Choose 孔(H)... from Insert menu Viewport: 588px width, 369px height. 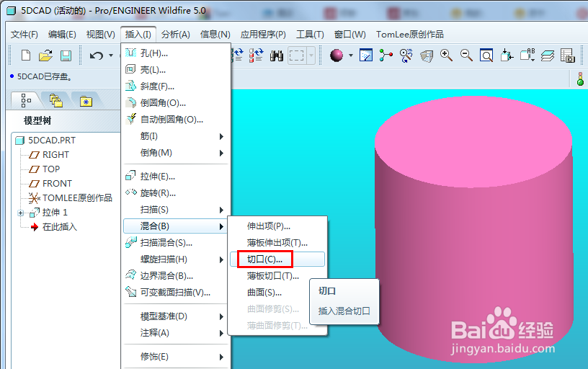[176, 53]
